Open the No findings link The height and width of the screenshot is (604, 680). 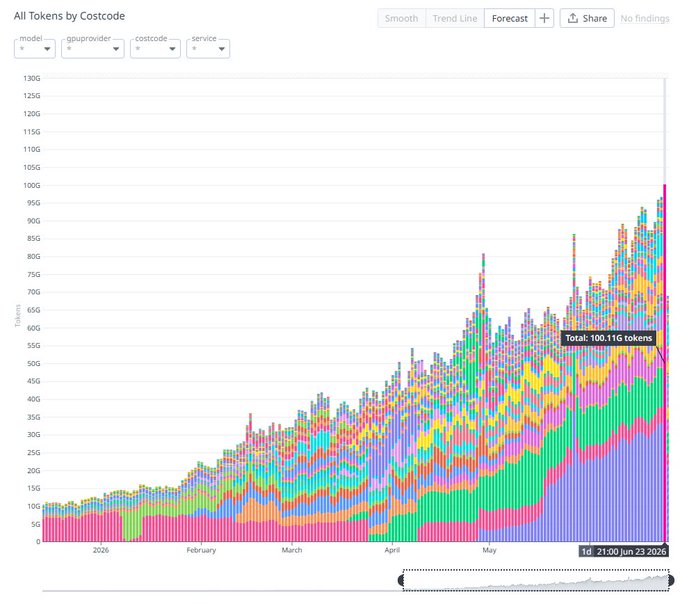point(645,18)
